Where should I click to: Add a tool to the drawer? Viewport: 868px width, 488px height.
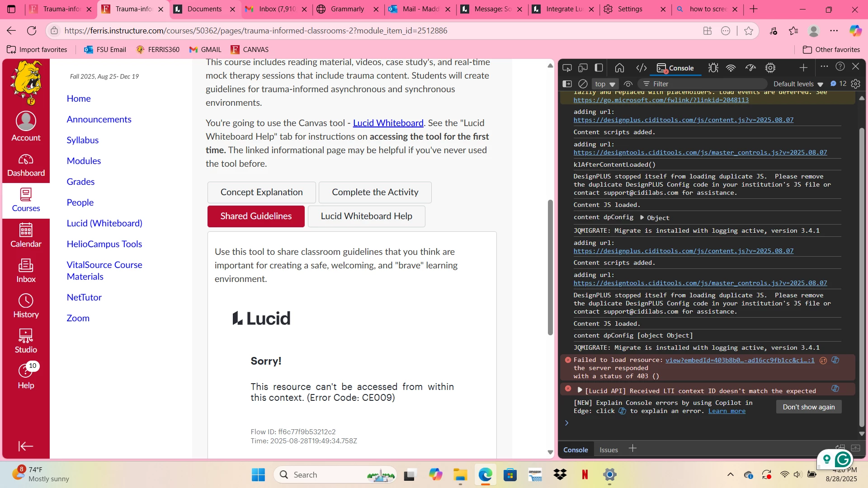(x=632, y=448)
